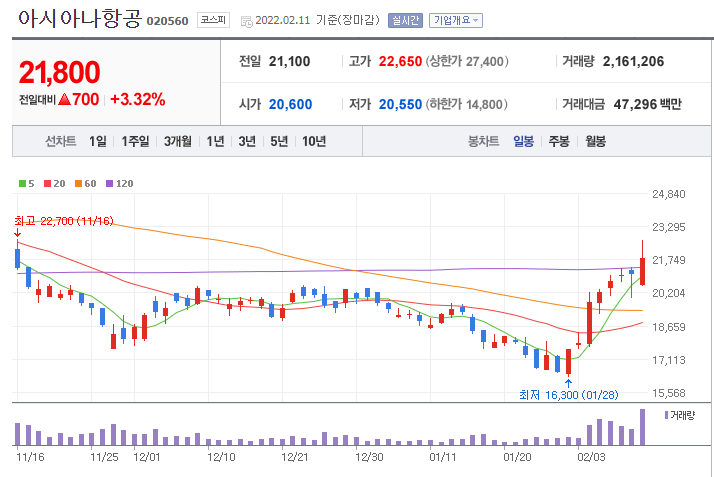Select the 1일 line chart tab

[97, 141]
